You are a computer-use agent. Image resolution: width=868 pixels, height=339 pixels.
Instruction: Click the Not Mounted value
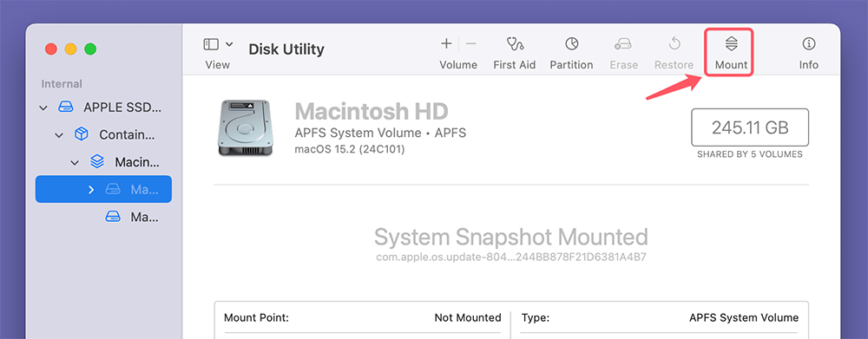(468, 317)
